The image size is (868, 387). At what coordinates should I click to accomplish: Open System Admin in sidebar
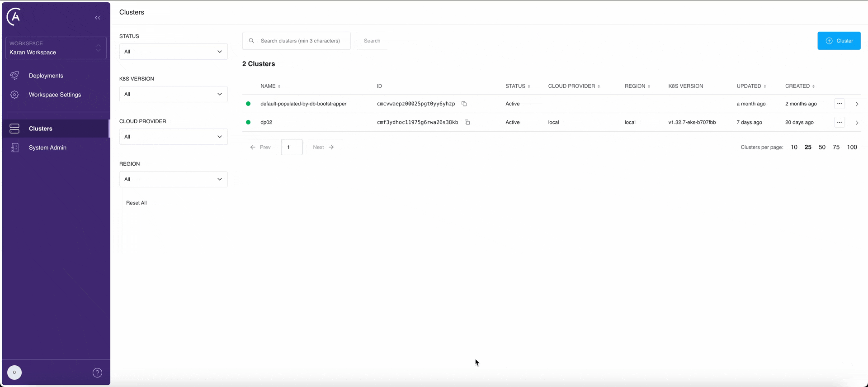(x=47, y=148)
